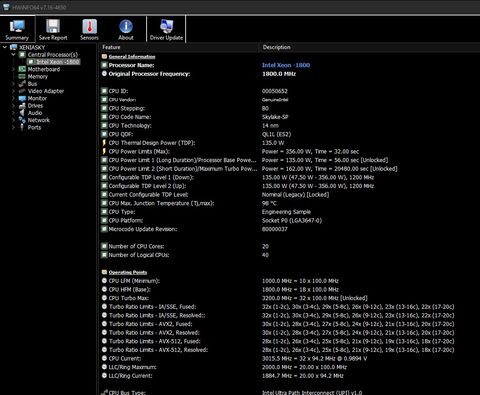The image size is (480, 395).
Task: Select the Motherboard icon in tree
Action: 22,69
